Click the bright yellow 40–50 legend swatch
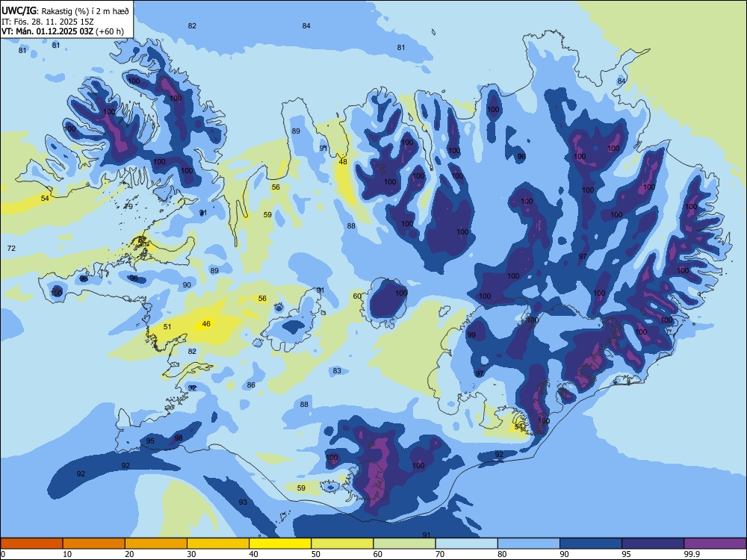 [280, 544]
